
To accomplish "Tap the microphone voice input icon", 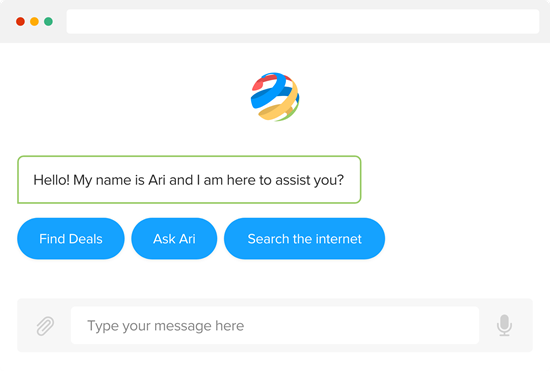I will click(504, 325).
